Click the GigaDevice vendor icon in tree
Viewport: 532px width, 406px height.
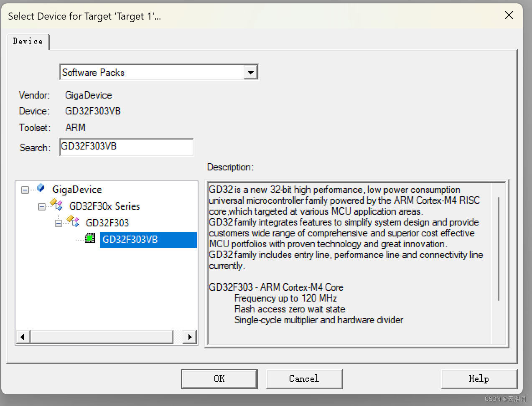(x=41, y=188)
